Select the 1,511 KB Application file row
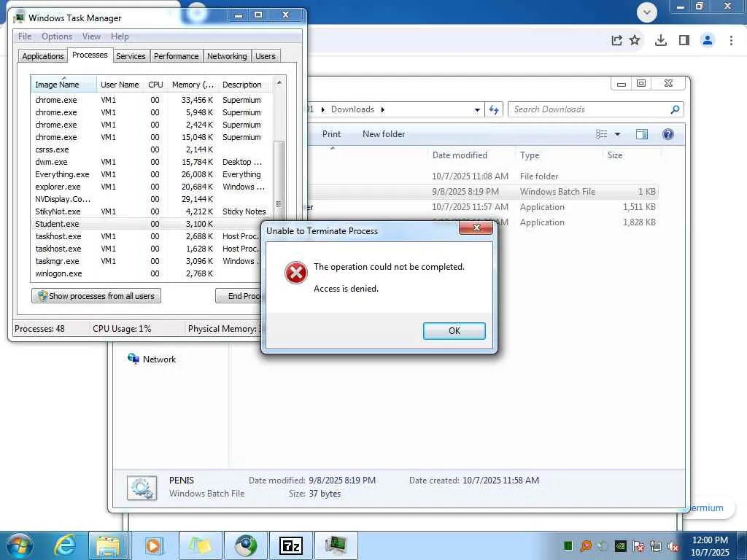Image resolution: width=747 pixels, height=560 pixels. coord(483,206)
